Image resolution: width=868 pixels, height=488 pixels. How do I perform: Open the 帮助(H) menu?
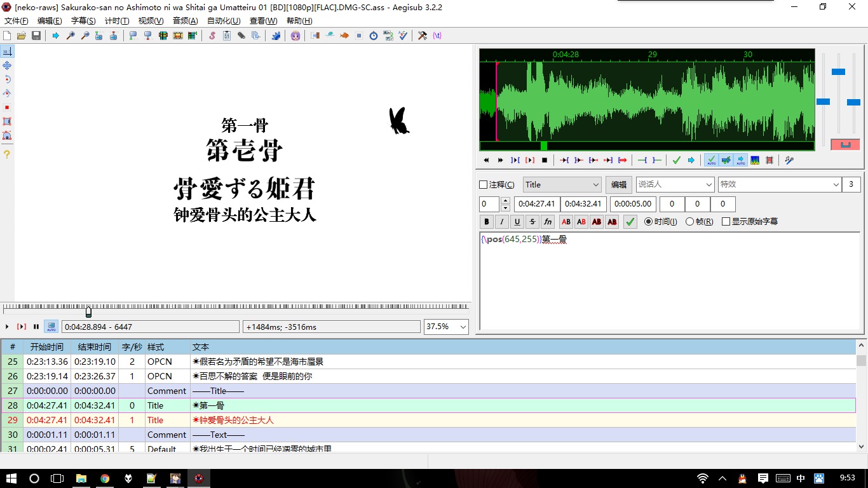[299, 21]
